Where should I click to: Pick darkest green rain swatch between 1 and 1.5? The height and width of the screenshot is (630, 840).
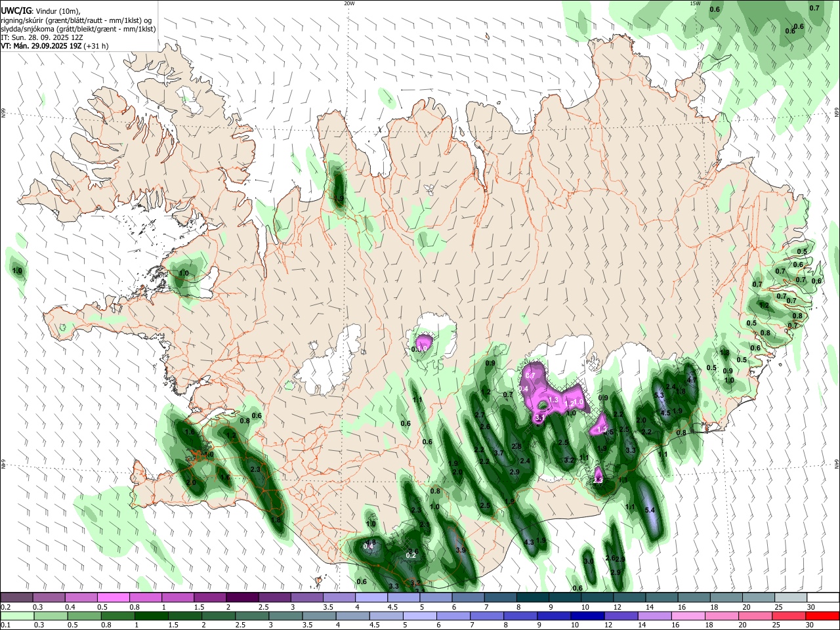pyautogui.click(x=151, y=616)
